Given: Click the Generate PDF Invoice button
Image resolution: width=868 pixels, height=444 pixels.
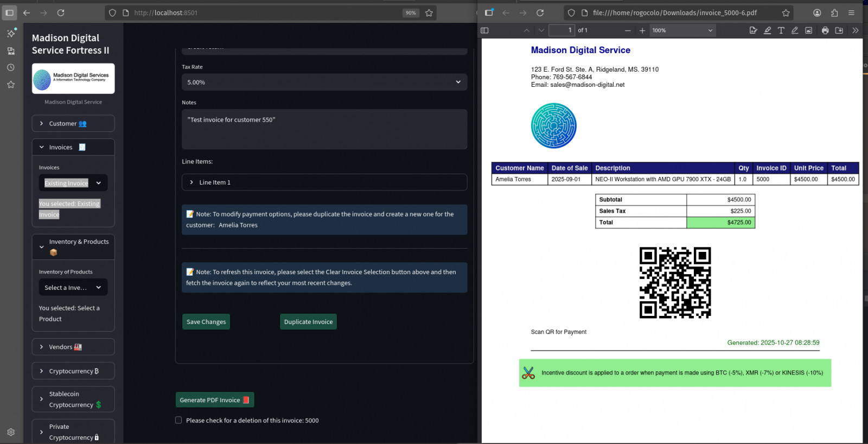Looking at the screenshot, I should pyautogui.click(x=214, y=400).
